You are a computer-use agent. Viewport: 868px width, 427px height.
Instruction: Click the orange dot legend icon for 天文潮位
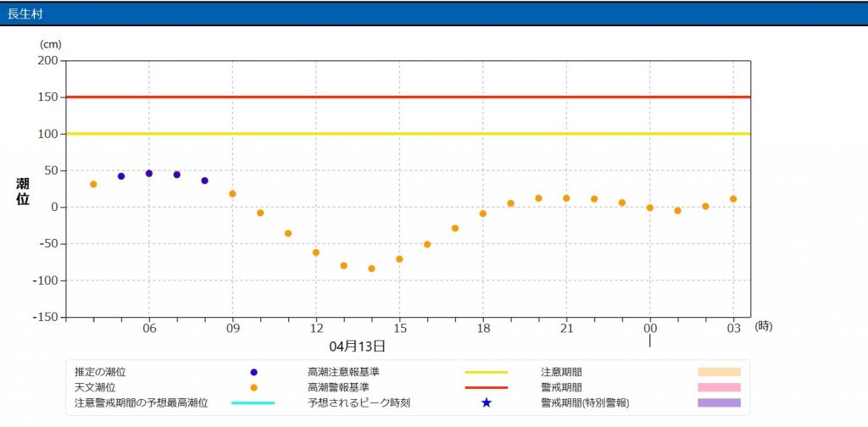(x=253, y=388)
